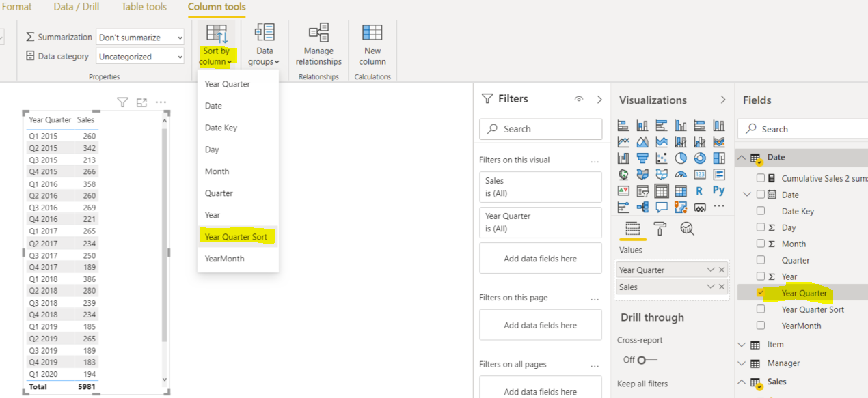Click the Filters pane search box
This screenshot has height=398, width=868.
541,129
